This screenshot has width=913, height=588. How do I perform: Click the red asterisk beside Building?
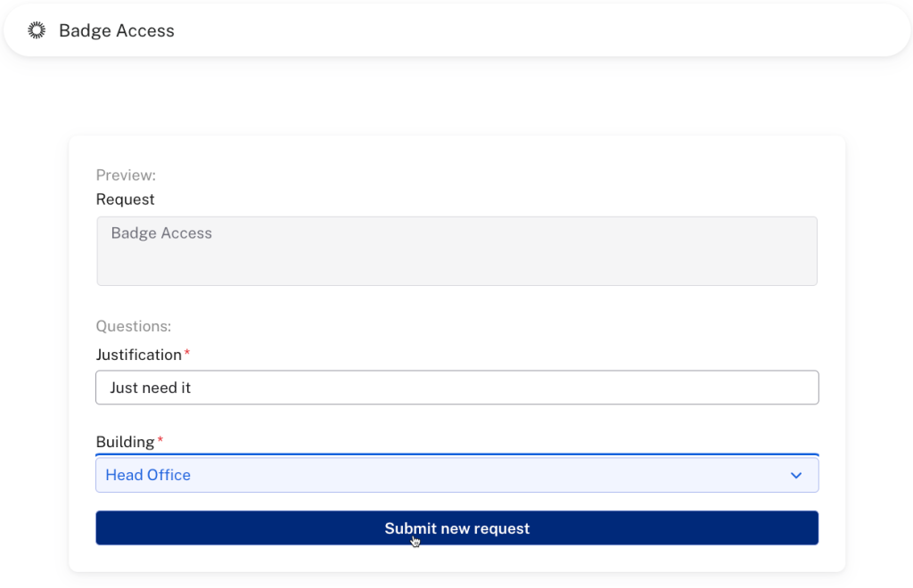pyautogui.click(x=160, y=441)
